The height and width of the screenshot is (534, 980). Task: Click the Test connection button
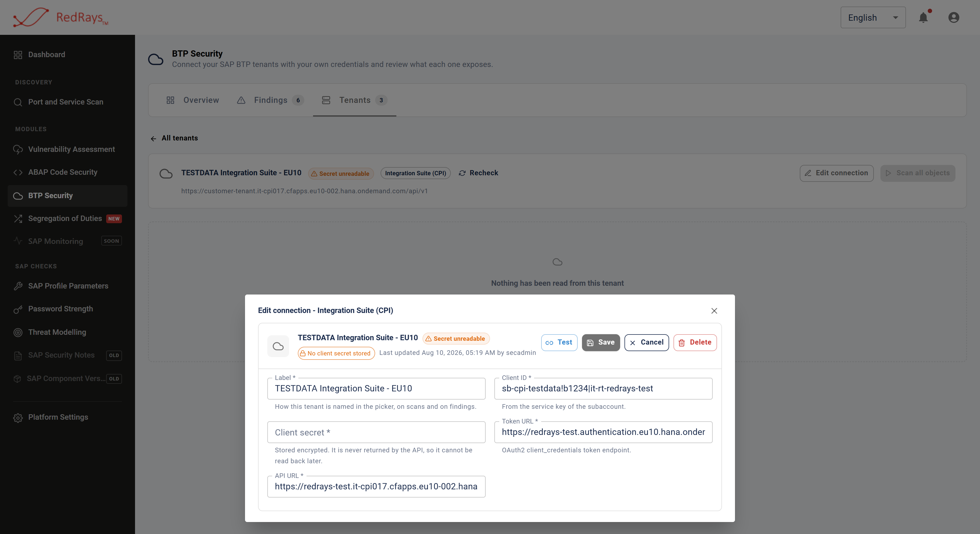pos(559,342)
